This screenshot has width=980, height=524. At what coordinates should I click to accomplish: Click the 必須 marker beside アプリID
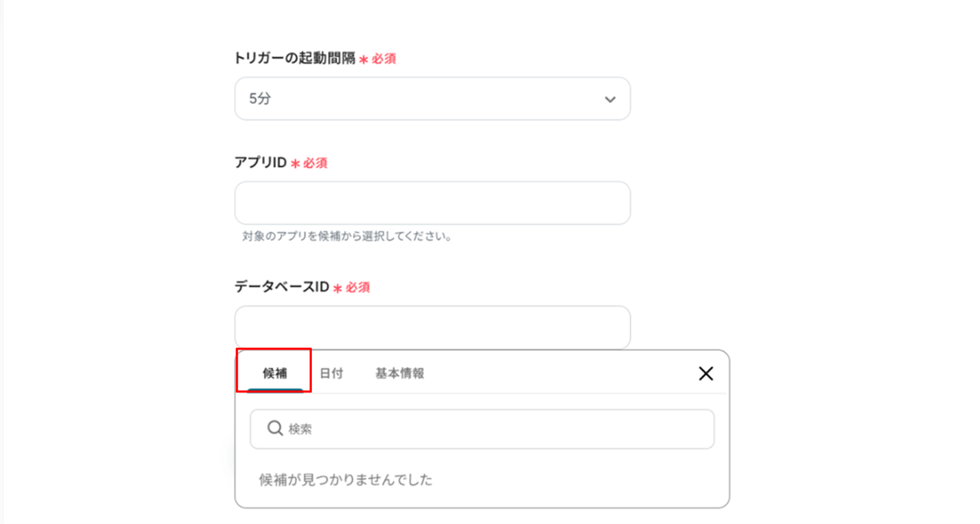tap(315, 163)
